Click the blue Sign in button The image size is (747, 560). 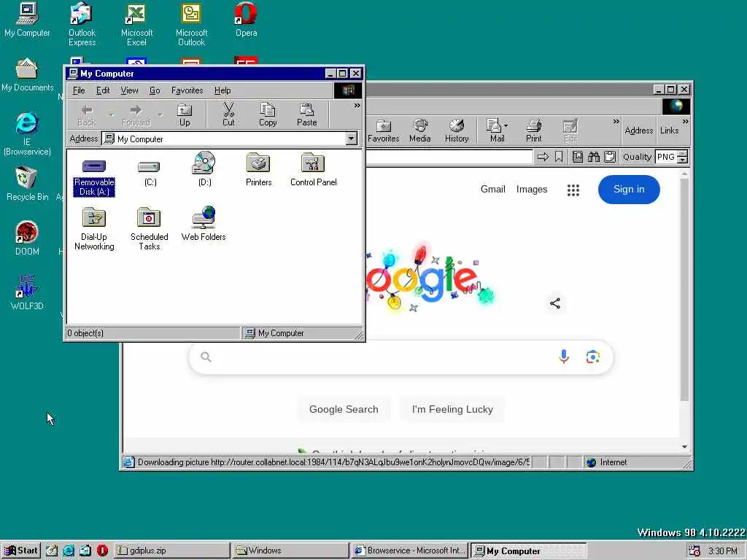pos(629,189)
